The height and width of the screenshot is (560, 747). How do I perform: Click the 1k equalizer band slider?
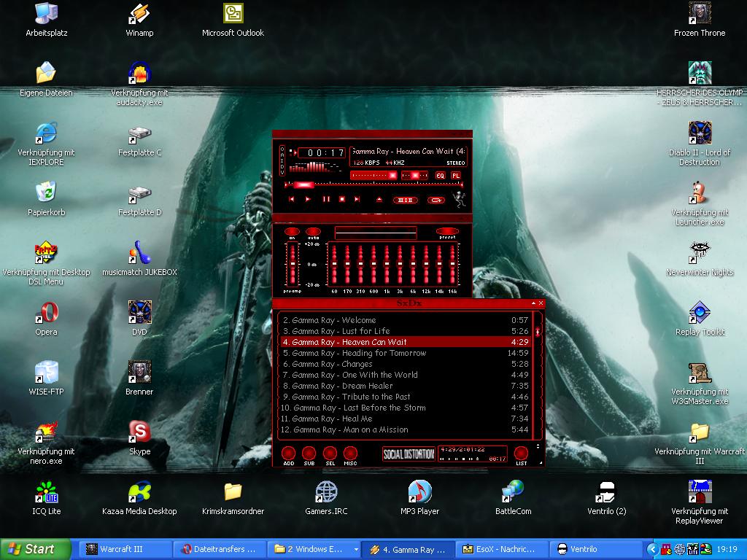click(x=387, y=265)
